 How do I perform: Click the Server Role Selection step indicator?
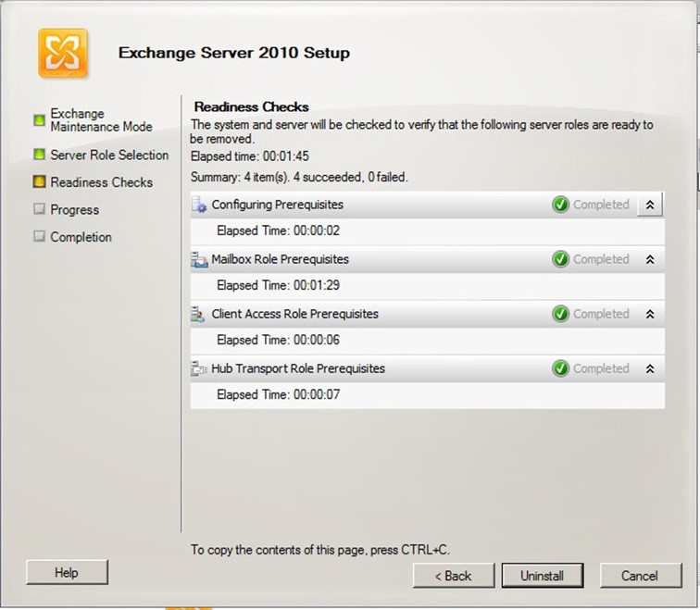point(39,155)
